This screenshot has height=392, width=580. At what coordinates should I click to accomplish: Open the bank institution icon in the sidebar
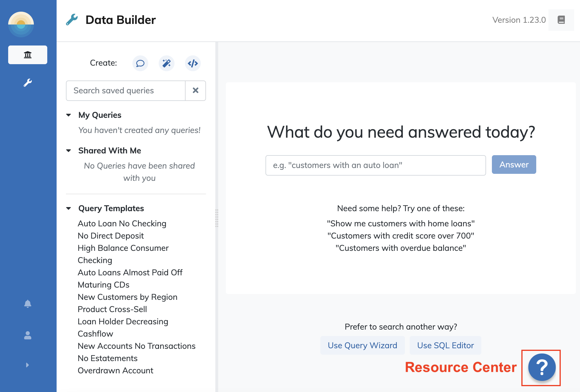28,55
